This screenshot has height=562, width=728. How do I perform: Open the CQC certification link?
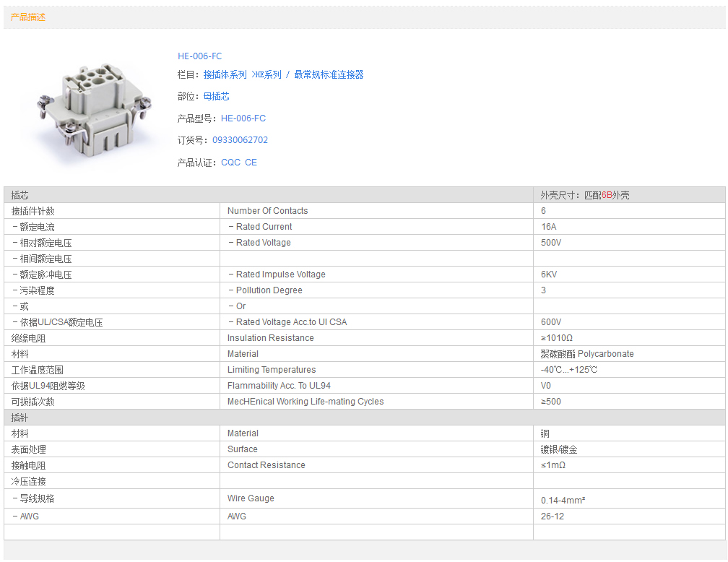point(230,163)
